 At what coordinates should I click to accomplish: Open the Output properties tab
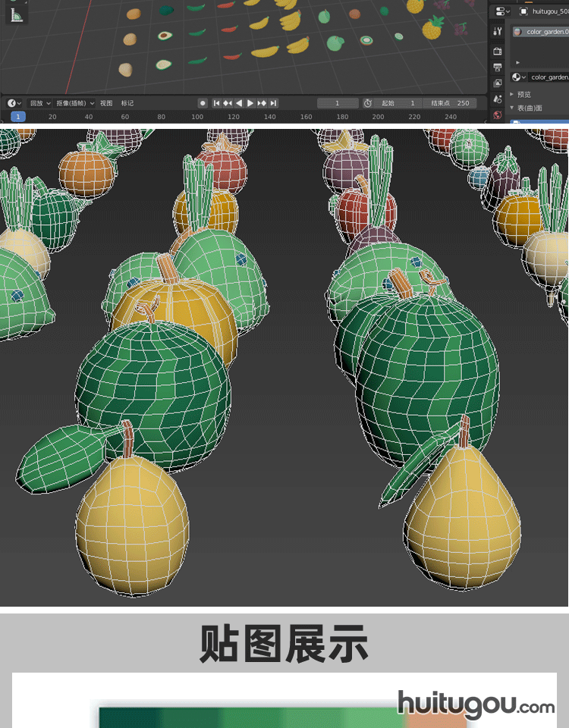pos(498,67)
